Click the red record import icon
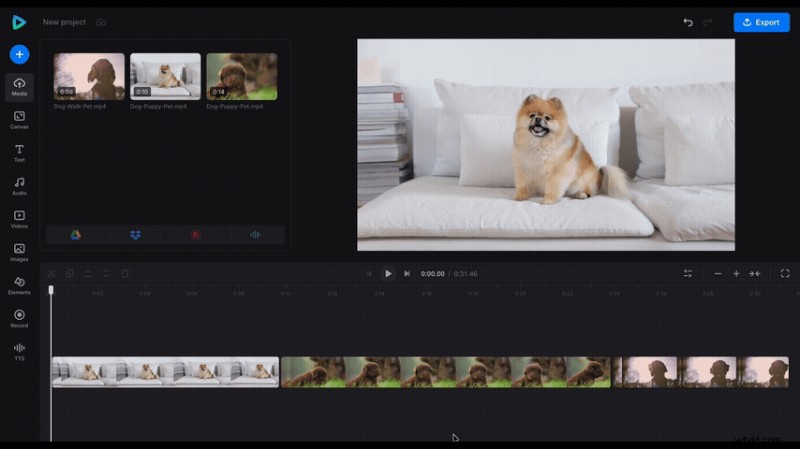This screenshot has height=449, width=800. pos(195,235)
